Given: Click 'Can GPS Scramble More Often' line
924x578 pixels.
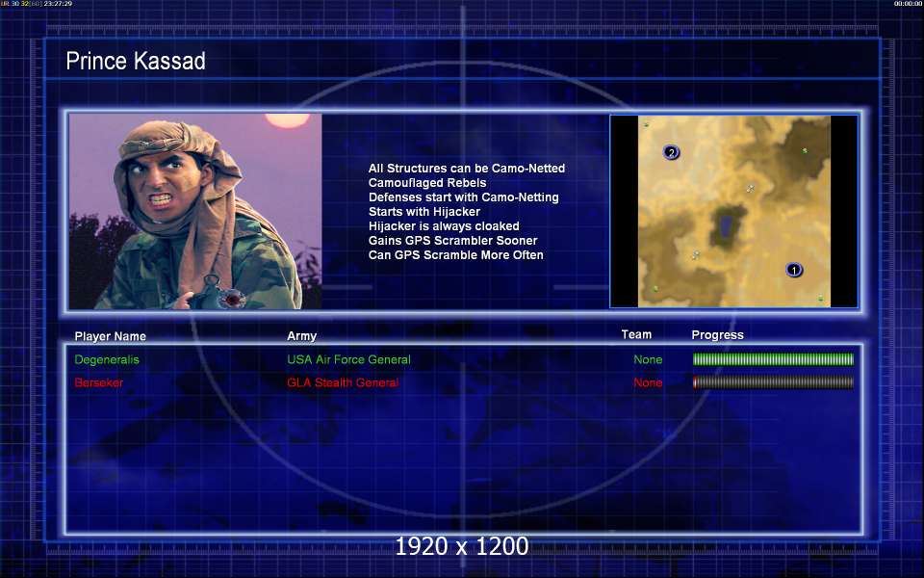Looking at the screenshot, I should tap(455, 254).
